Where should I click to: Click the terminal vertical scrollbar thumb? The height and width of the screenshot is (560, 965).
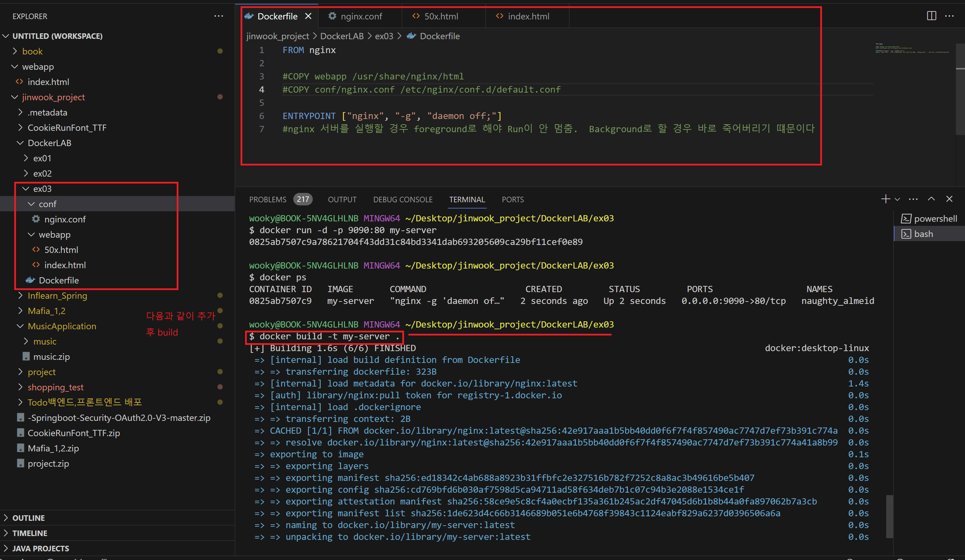click(x=889, y=516)
